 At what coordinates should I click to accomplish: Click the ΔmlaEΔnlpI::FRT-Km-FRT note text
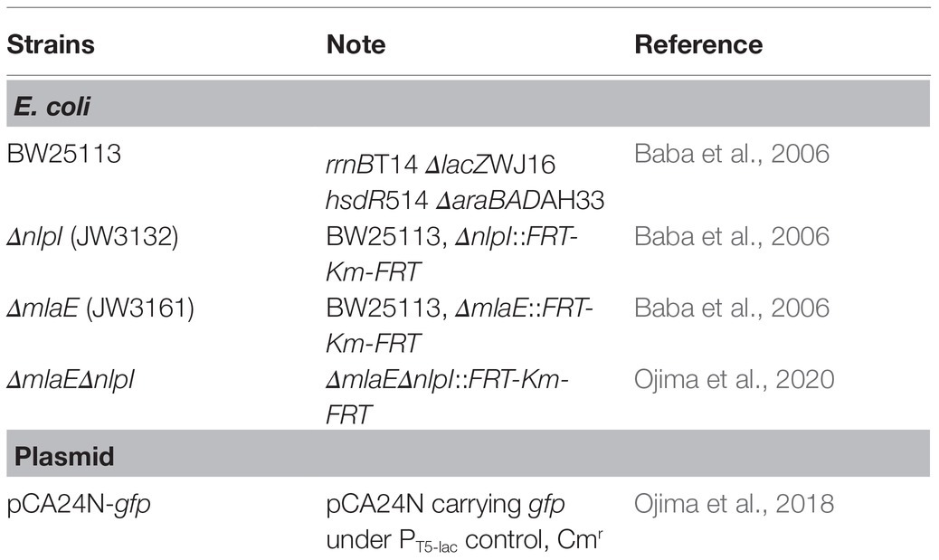[x=448, y=396]
